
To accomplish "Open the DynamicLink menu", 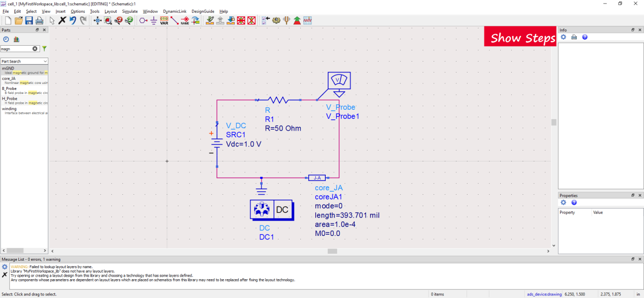I will pos(175,11).
